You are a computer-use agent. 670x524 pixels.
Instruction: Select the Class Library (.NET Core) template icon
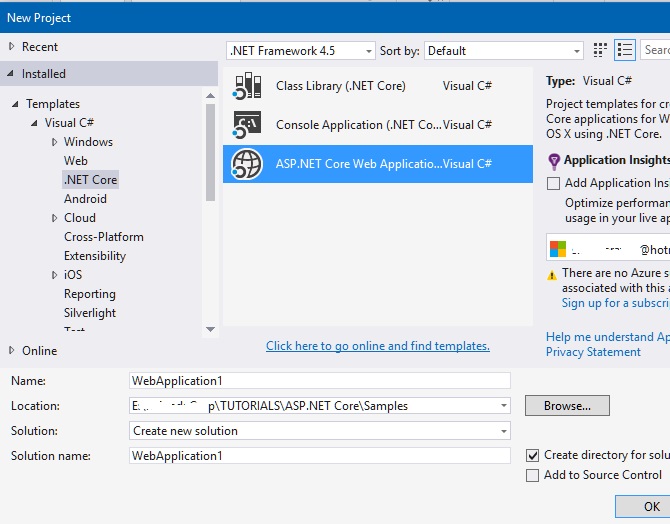tap(247, 86)
